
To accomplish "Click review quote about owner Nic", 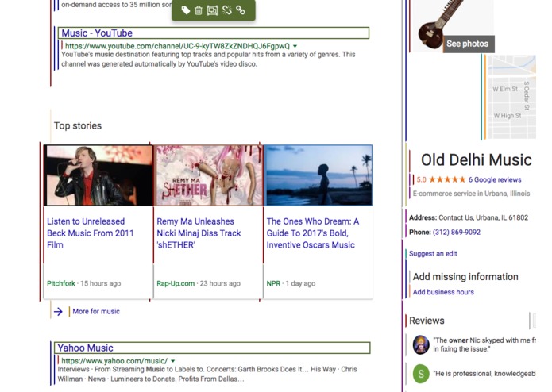I will tap(484, 344).
